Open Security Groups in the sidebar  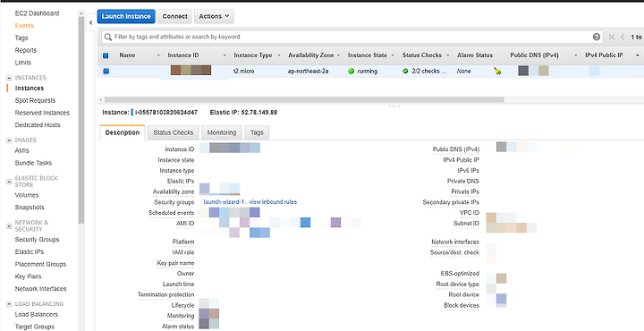click(x=37, y=240)
